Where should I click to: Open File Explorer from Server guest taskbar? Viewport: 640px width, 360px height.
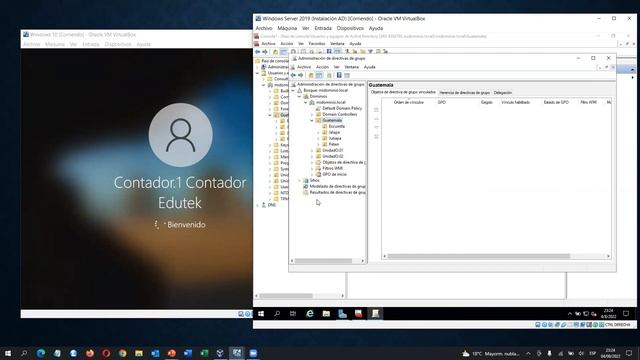pyautogui.click(x=326, y=313)
